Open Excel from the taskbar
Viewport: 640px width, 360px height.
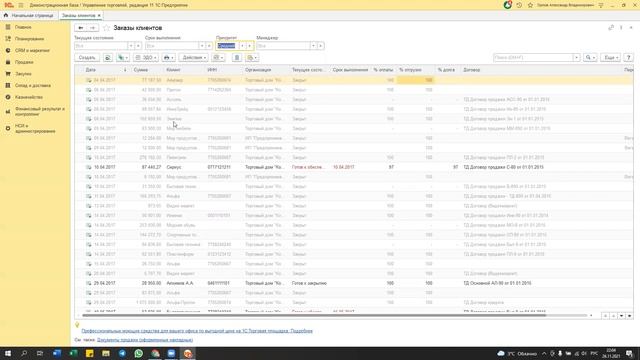[73, 353]
